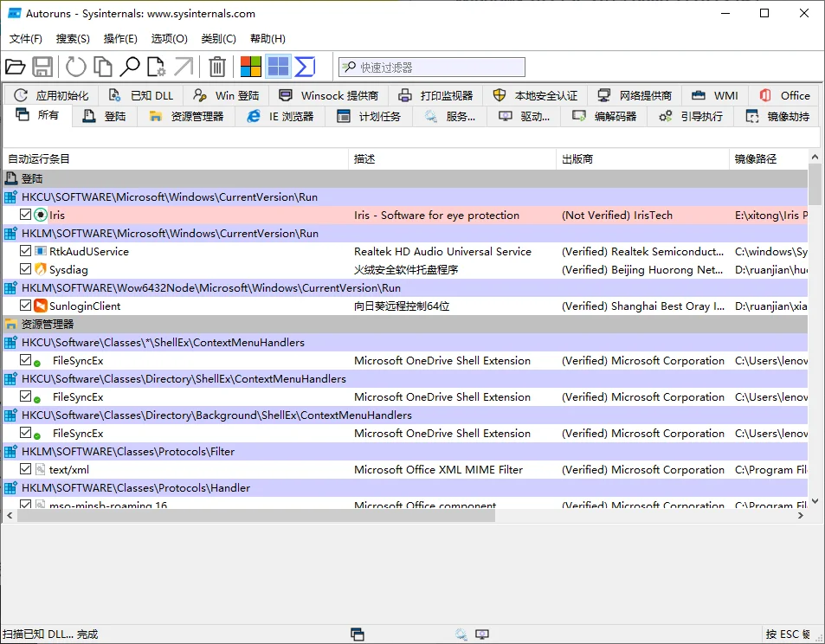Refresh the autoruns scan
Viewport: 825px width, 644px height.
(x=74, y=67)
